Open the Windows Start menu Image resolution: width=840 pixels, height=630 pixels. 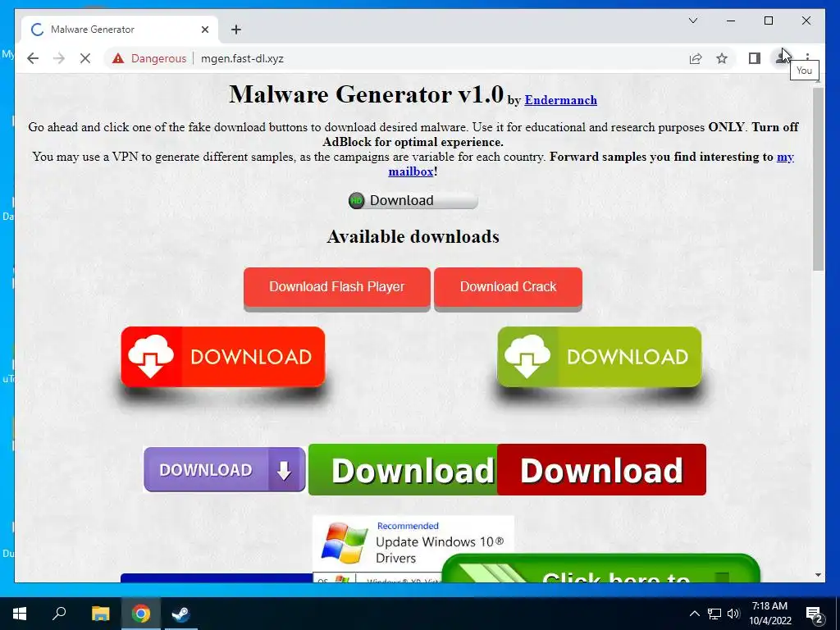tap(20, 614)
